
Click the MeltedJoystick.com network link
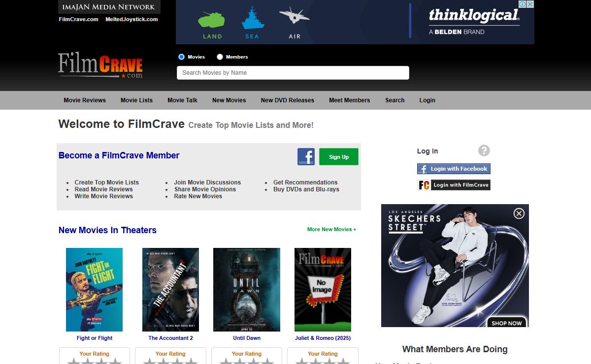(131, 19)
